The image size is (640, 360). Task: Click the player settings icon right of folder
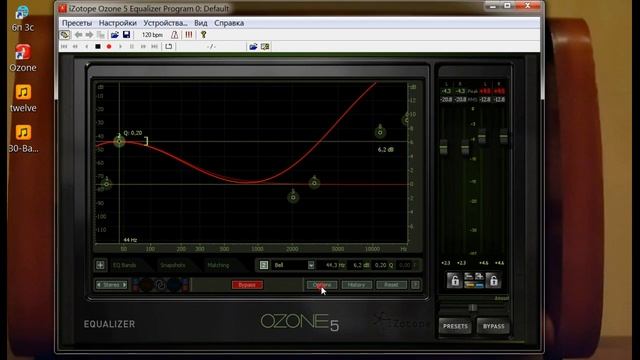pyautogui.click(x=265, y=47)
